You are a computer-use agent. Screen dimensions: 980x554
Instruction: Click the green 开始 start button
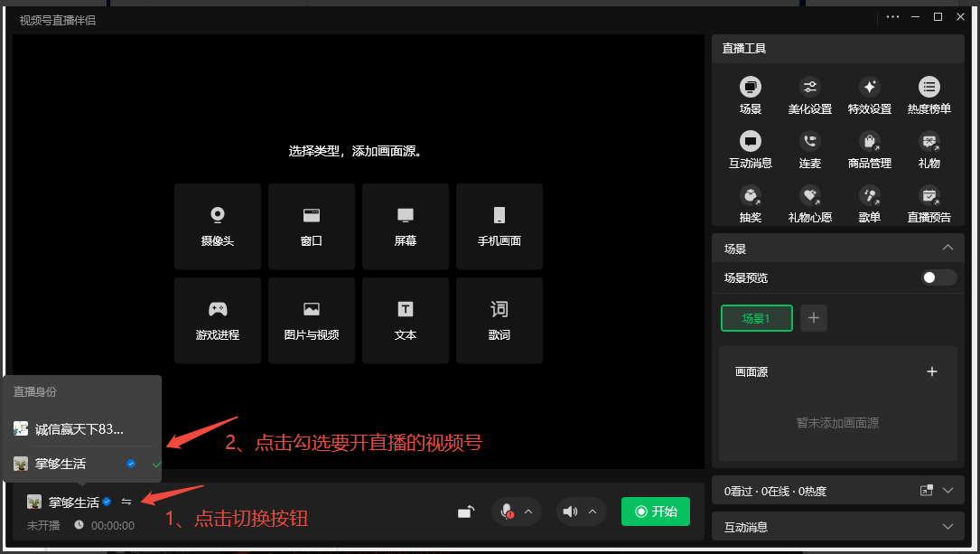(655, 512)
